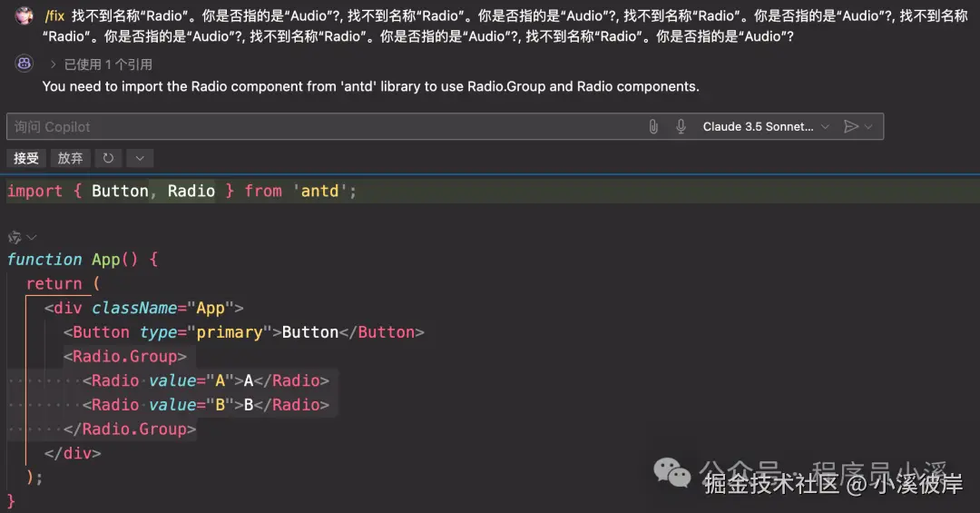Screen dimensions: 980x513
Task: Click the user avatar beside the /fix message
Action: [x=24, y=15]
